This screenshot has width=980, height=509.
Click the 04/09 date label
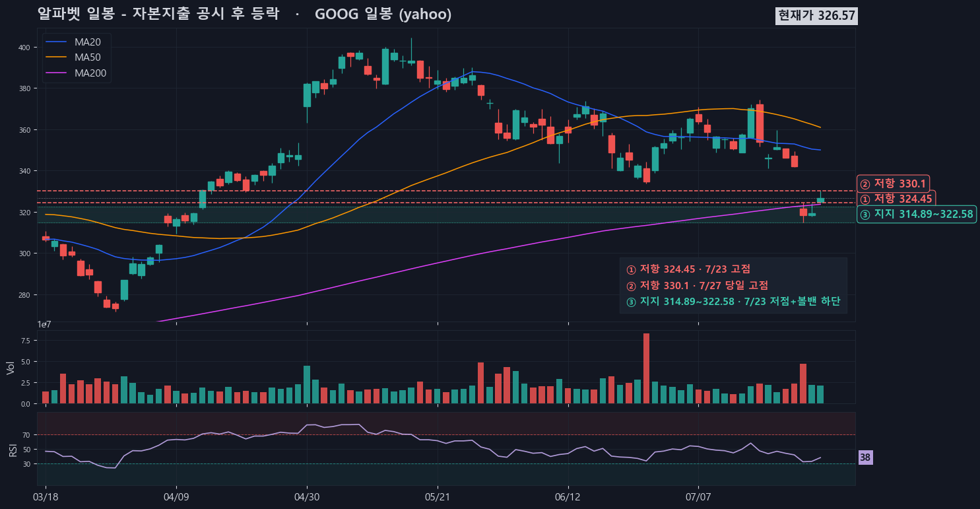176,496
